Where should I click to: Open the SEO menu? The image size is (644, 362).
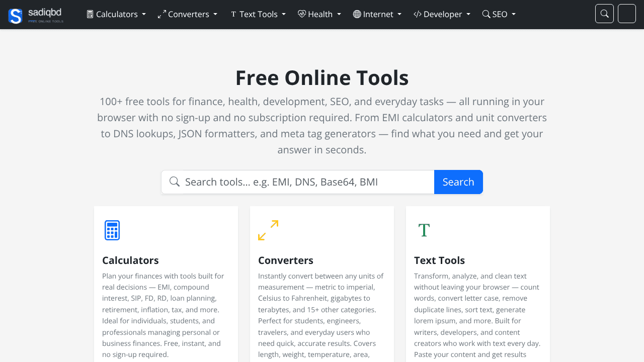tap(499, 14)
